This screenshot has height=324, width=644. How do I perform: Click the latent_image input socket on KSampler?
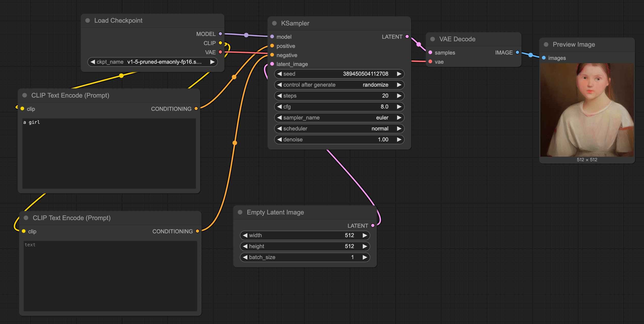pos(272,64)
